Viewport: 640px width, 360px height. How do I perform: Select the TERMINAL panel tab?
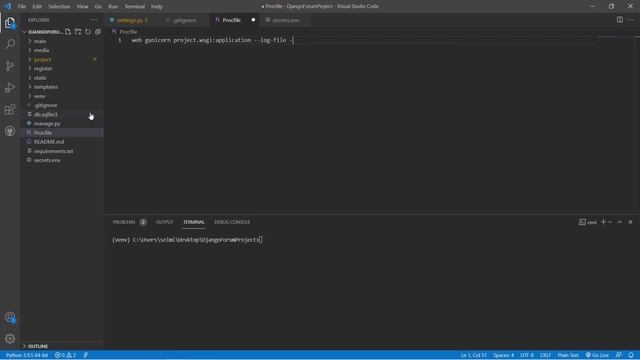click(193, 222)
